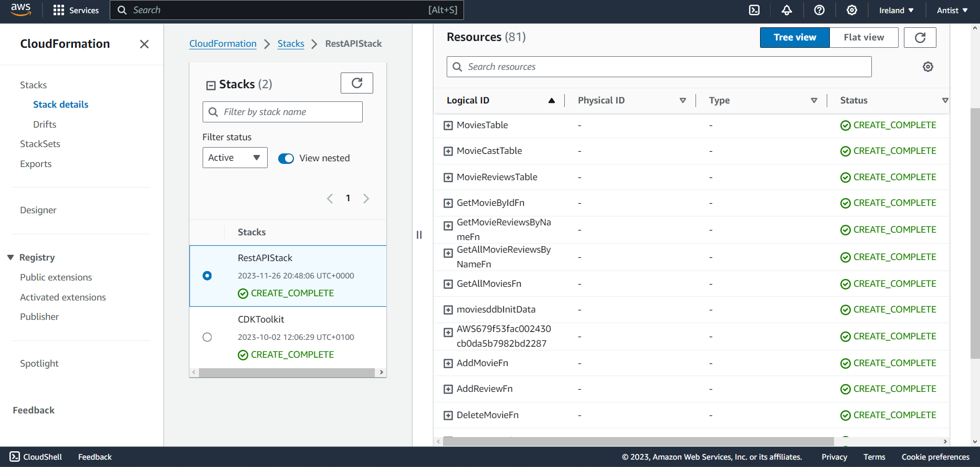Expand the GetMovieByIdFn resource
The height and width of the screenshot is (467, 980).
pyautogui.click(x=448, y=203)
